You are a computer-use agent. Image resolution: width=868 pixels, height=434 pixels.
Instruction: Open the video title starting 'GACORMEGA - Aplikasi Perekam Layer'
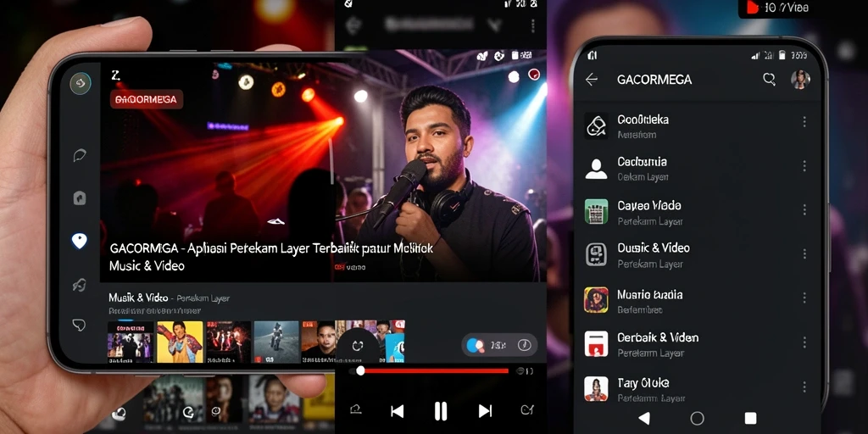[271, 256]
